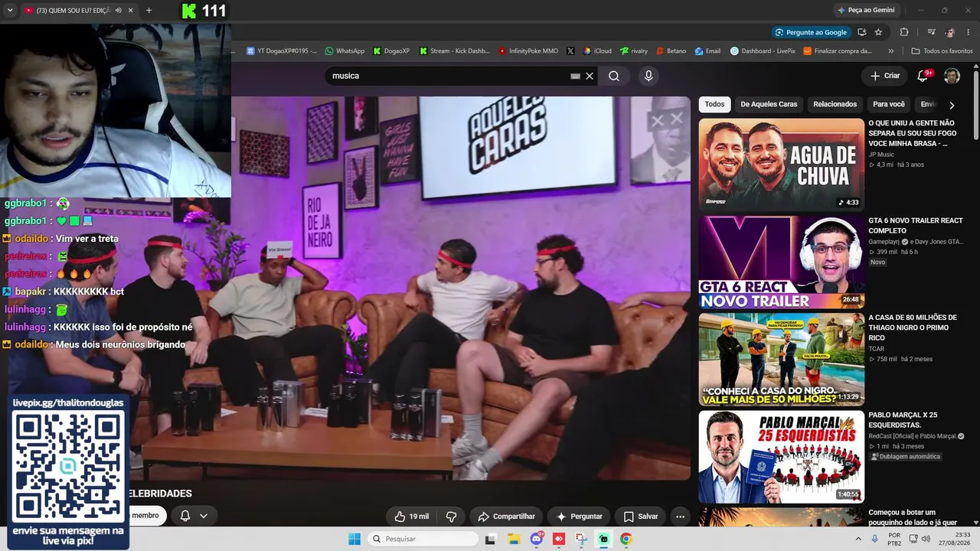The width and height of the screenshot is (980, 551).
Task: Open the X bookmark icon
Action: click(570, 51)
